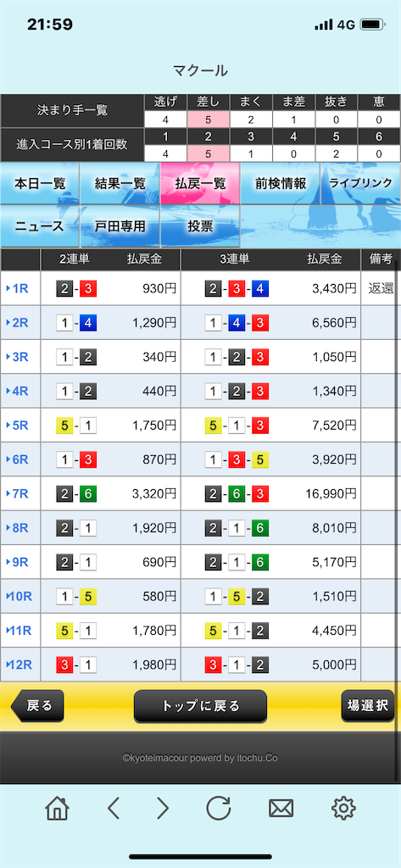
Task: Click the 2連単 column header
Action: pos(75,259)
